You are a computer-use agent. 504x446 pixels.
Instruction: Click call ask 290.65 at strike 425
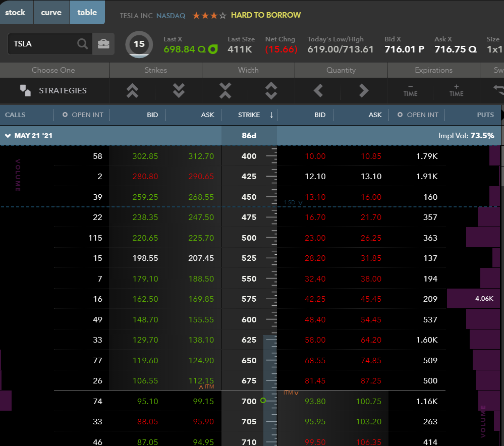tap(201, 177)
